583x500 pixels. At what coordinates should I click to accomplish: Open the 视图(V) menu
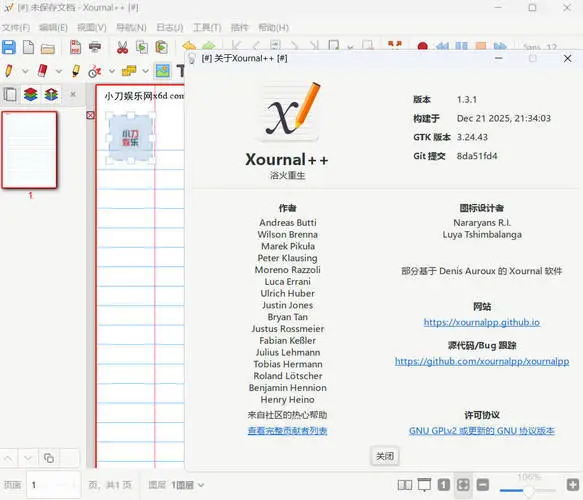click(91, 28)
